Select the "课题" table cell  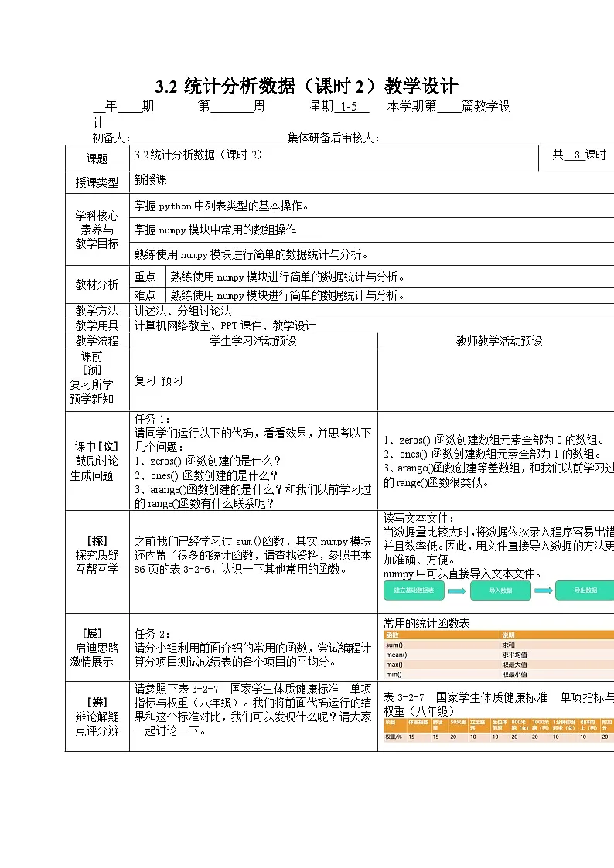pyautogui.click(x=97, y=159)
